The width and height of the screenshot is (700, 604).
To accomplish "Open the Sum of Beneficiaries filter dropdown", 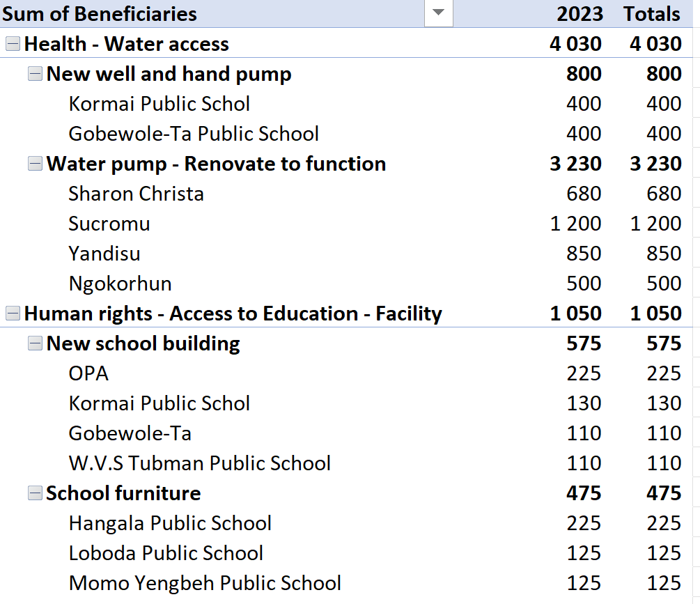I will (438, 13).
